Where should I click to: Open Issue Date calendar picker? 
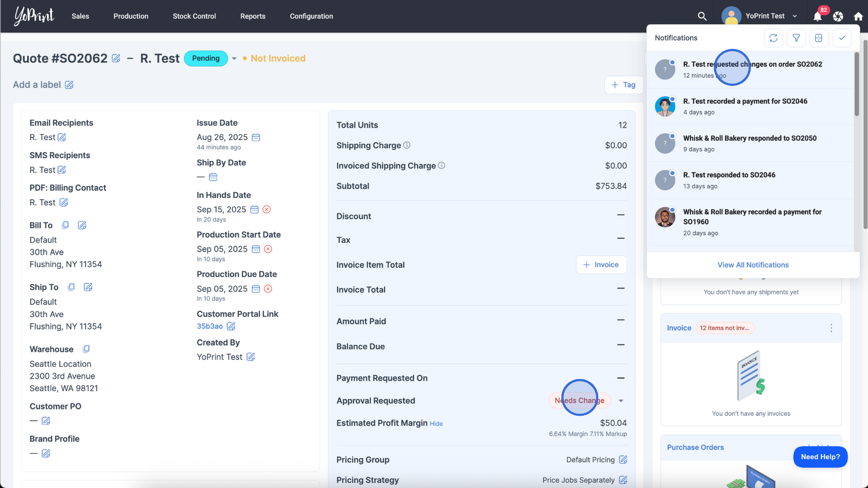(256, 137)
